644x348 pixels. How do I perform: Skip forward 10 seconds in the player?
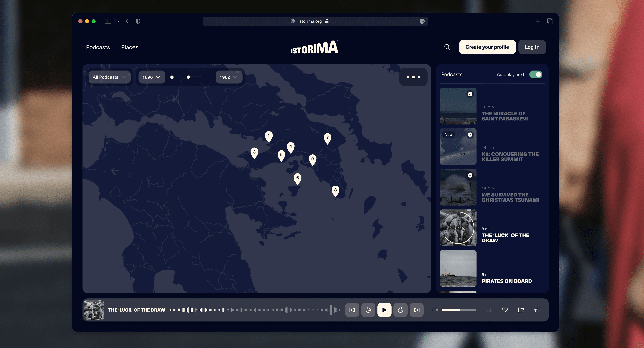pos(400,310)
